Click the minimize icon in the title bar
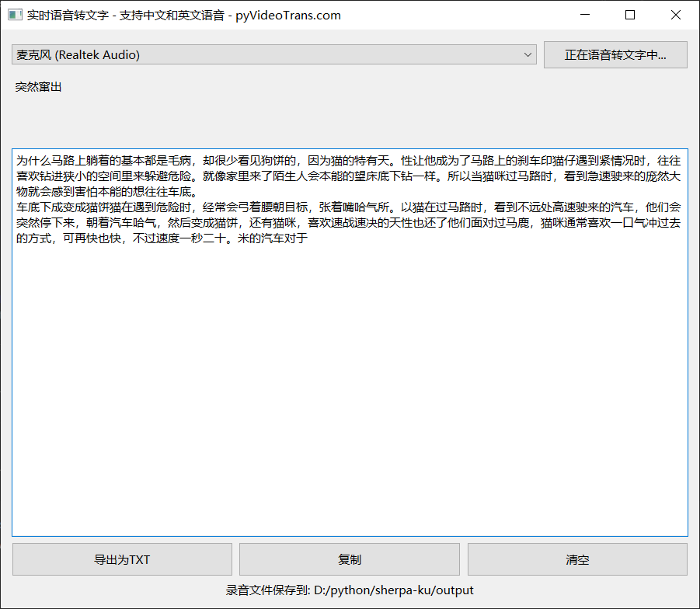Viewport: 700px width, 609px height. click(x=585, y=15)
